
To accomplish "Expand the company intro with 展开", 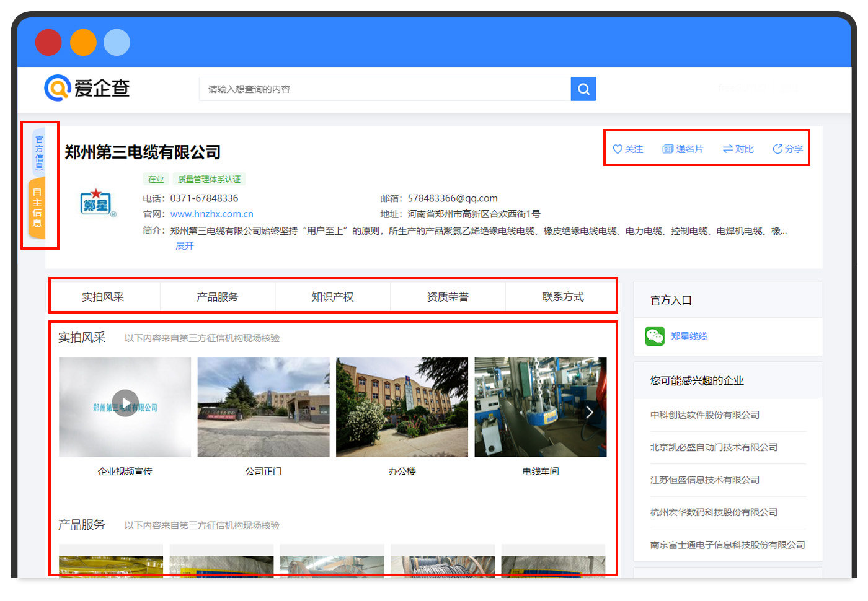I will [x=185, y=246].
